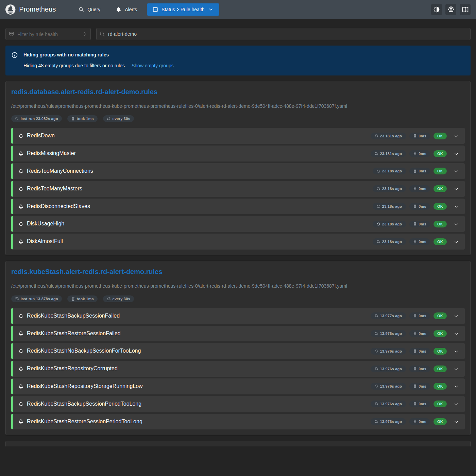This screenshot has height=476, width=476.
Task: Click the bell icon beside DiskAlmostFull
Action: pyautogui.click(x=21, y=242)
